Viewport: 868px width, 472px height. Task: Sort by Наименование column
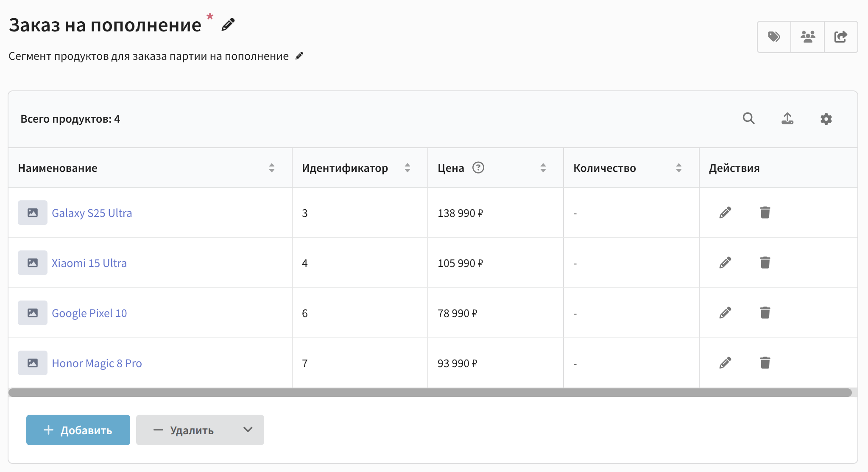pyautogui.click(x=272, y=168)
